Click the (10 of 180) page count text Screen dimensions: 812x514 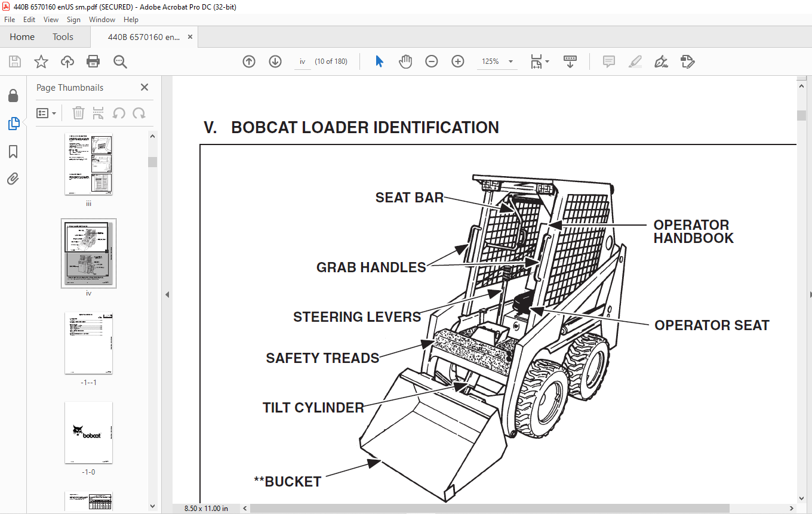331,61
